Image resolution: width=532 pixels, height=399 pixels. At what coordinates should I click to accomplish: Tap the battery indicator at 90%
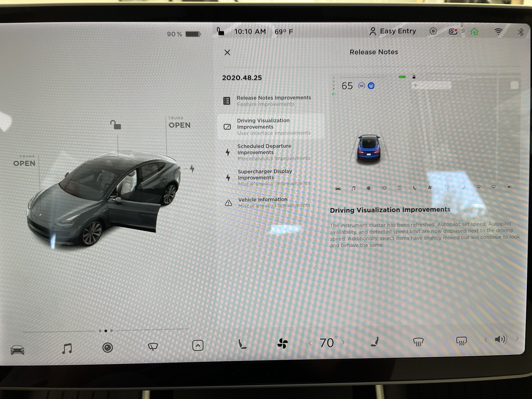click(x=184, y=34)
